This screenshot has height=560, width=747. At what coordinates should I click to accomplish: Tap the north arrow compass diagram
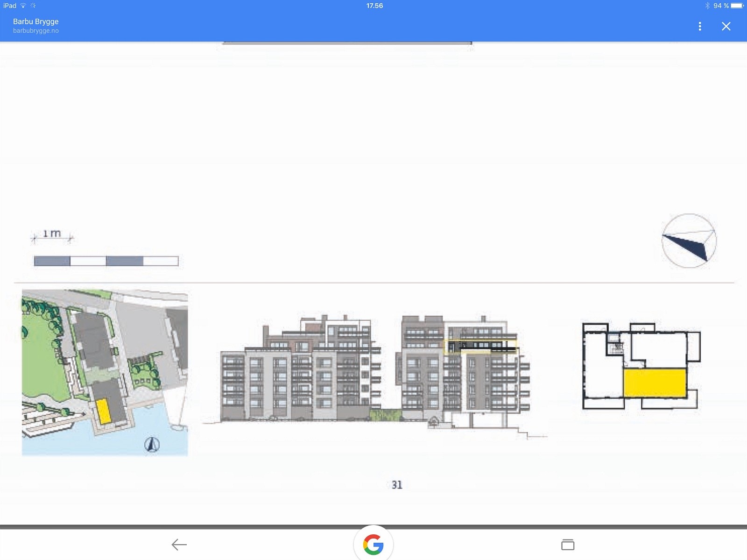pyautogui.click(x=689, y=241)
